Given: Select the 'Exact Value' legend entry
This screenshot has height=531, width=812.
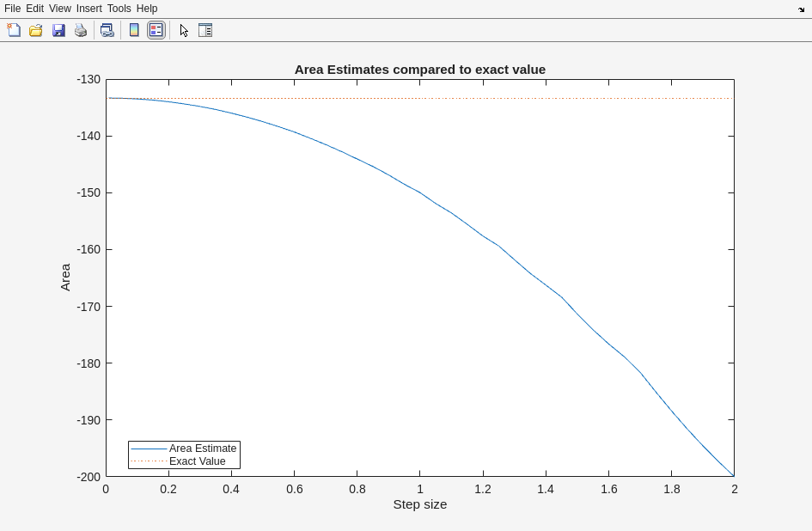Looking at the screenshot, I should [x=197, y=461].
